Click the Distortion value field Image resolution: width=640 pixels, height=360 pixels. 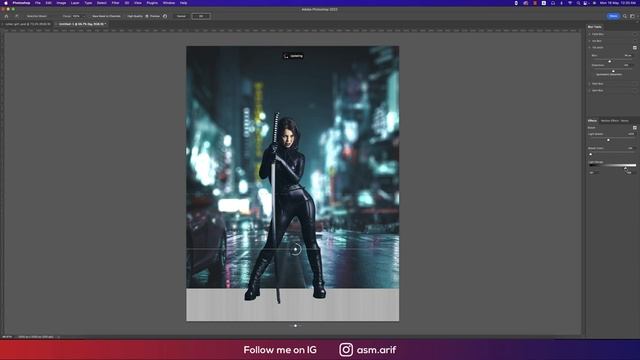pos(627,65)
